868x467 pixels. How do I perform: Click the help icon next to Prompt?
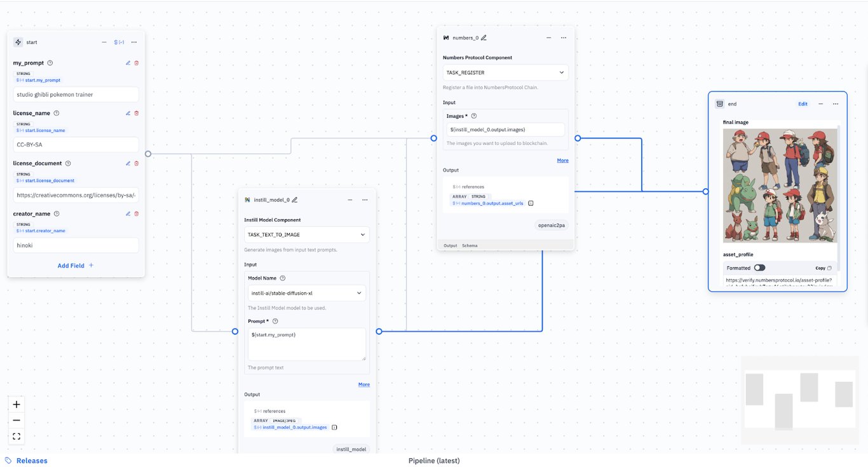click(x=275, y=321)
